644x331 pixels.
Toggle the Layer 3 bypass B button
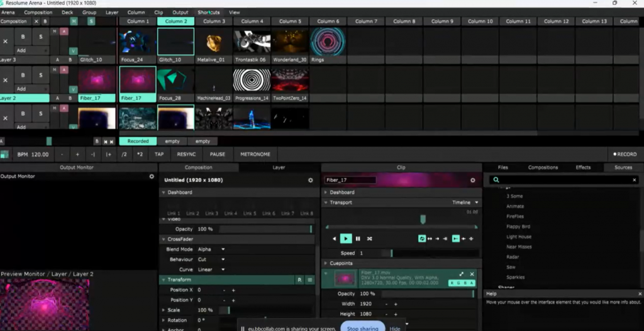pos(23,36)
